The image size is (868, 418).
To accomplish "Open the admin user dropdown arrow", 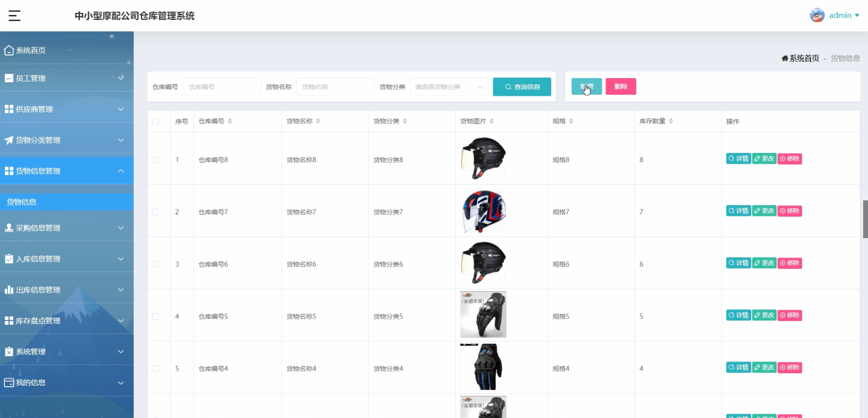I will (857, 15).
